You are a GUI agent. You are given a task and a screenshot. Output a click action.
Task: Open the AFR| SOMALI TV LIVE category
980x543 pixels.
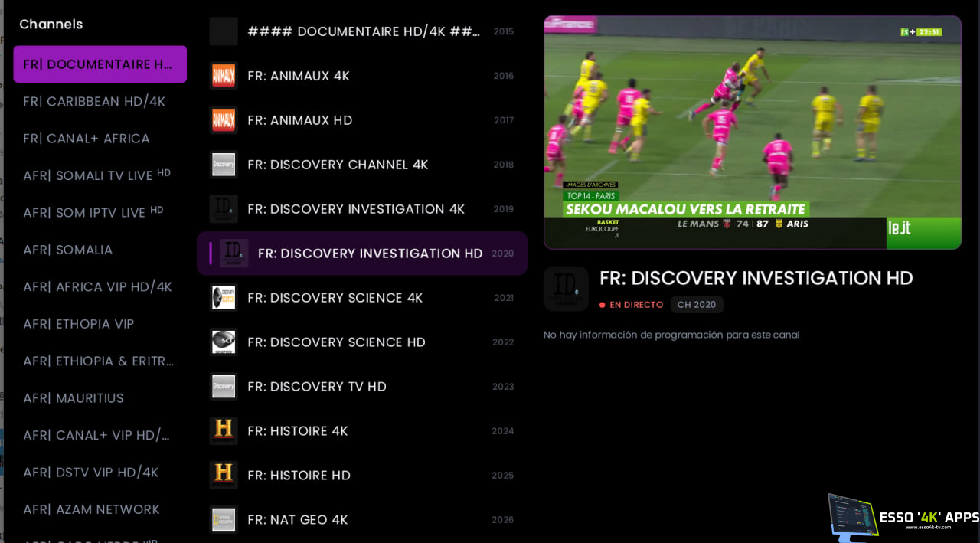pos(100,175)
